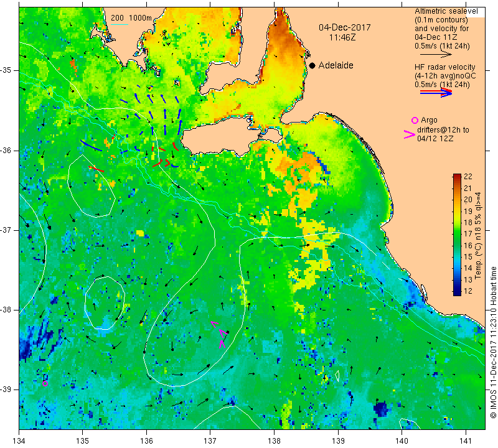This screenshot has width=498, height=448.
Task: Click the 'HF radar velocity' legend text
Action: pyautogui.click(x=444, y=67)
